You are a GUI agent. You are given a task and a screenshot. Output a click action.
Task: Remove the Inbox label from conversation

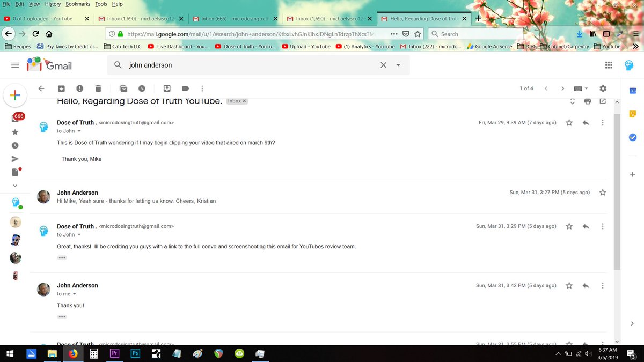point(244,101)
